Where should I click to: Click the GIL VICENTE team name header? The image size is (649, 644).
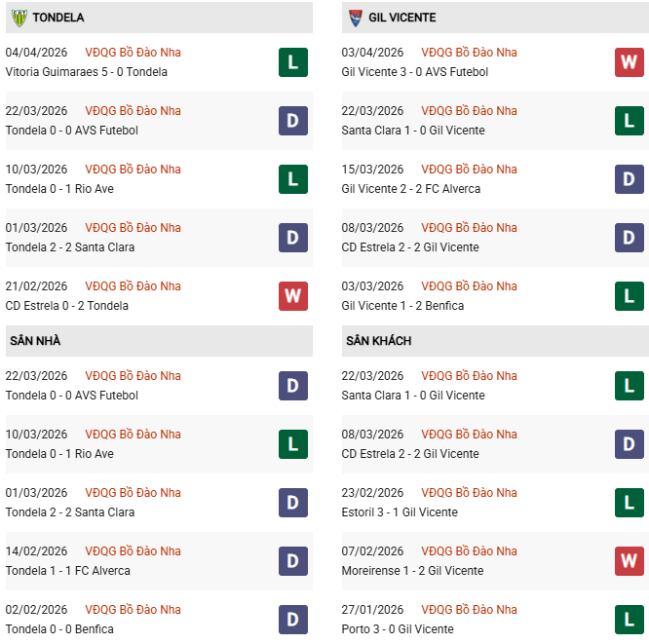[x=402, y=18]
